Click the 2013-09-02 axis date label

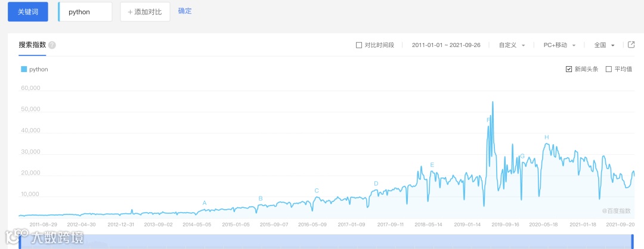pos(159,225)
